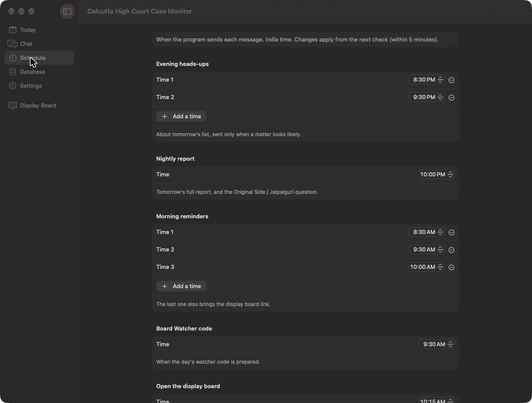532x403 pixels.
Task: Click the Morning reminders Time 2 stepper
Action: (440, 249)
